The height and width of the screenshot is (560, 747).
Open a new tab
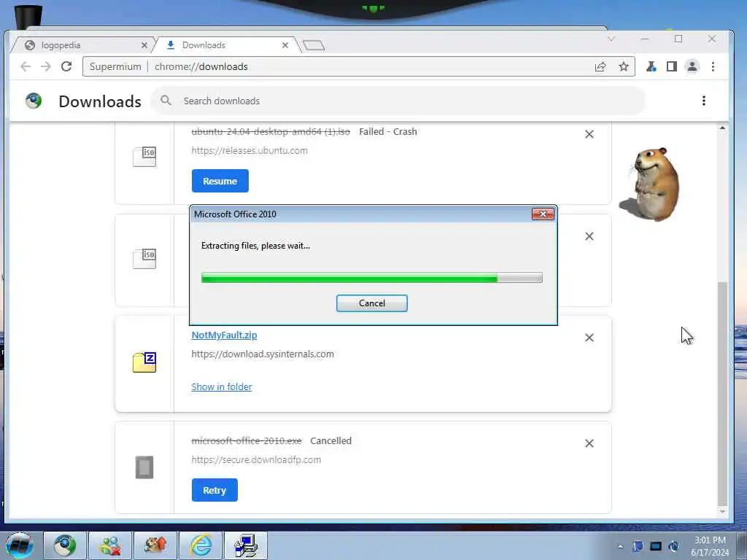[314, 45]
